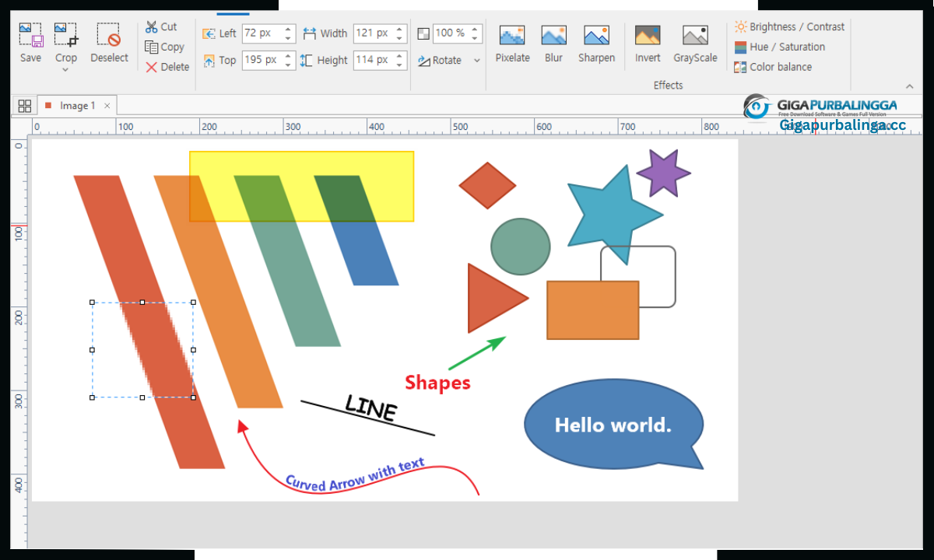Increase Height using the up arrow
The height and width of the screenshot is (560, 934).
(x=400, y=56)
